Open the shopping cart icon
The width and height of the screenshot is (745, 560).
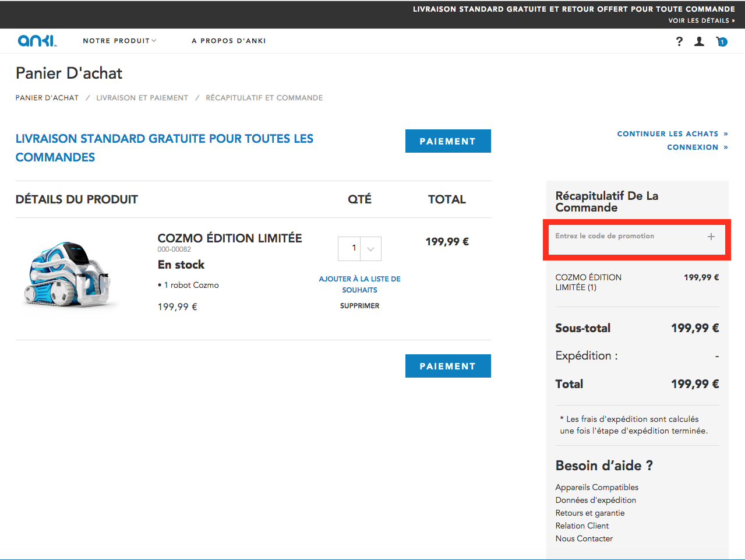point(722,41)
